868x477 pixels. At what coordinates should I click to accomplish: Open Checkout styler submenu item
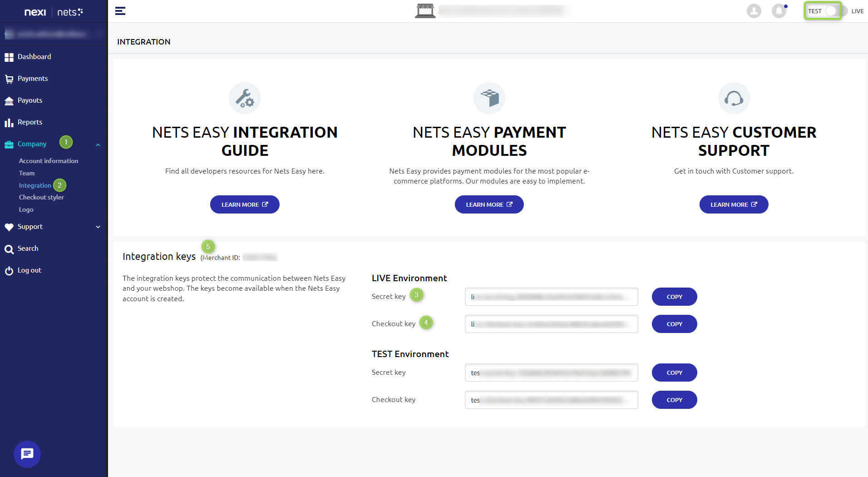point(41,197)
